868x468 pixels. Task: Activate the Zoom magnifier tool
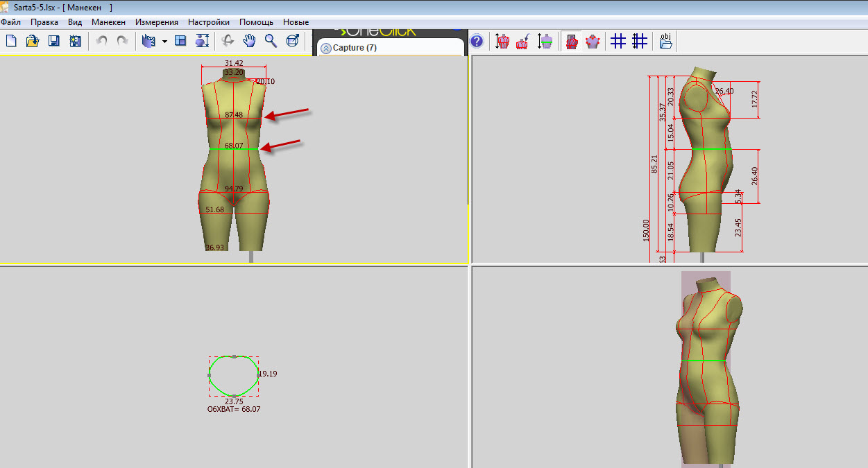[x=271, y=41]
